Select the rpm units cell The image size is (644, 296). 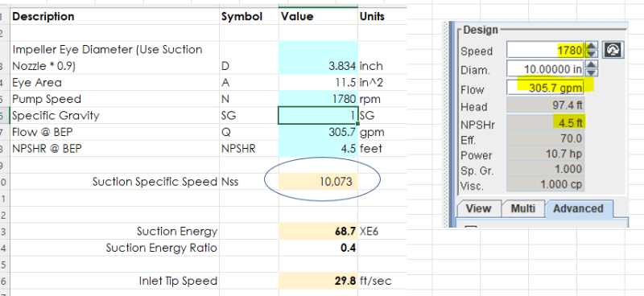pos(382,99)
